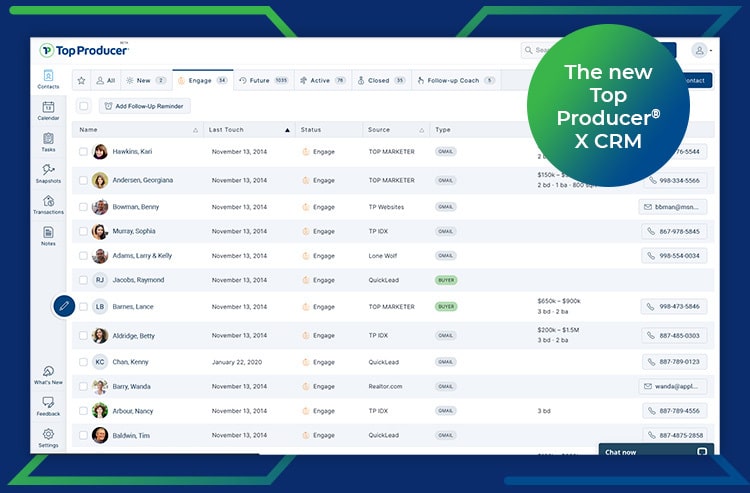Call 887-789-0123 phone button
The image size is (750, 493).
click(x=674, y=362)
